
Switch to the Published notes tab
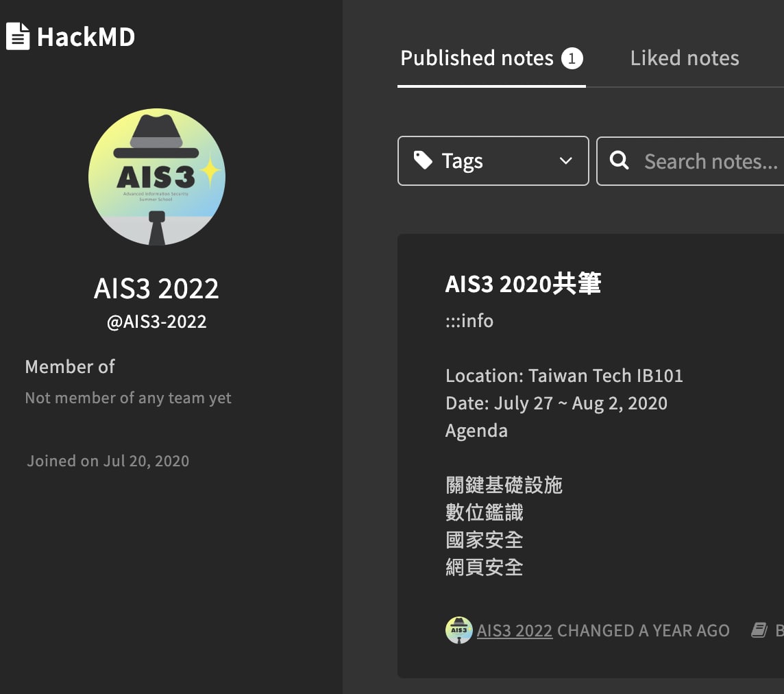pyautogui.click(x=491, y=58)
